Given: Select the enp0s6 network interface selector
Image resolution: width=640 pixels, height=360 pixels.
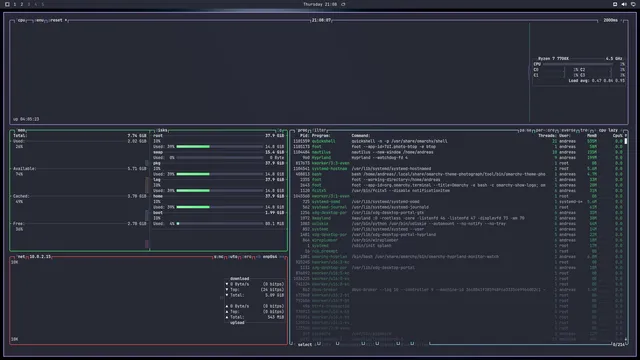Looking at the screenshot, I should [270, 257].
